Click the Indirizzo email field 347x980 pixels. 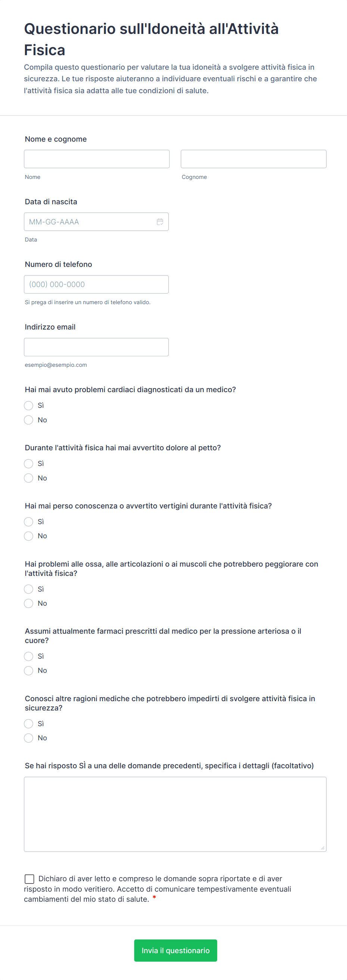(x=96, y=347)
